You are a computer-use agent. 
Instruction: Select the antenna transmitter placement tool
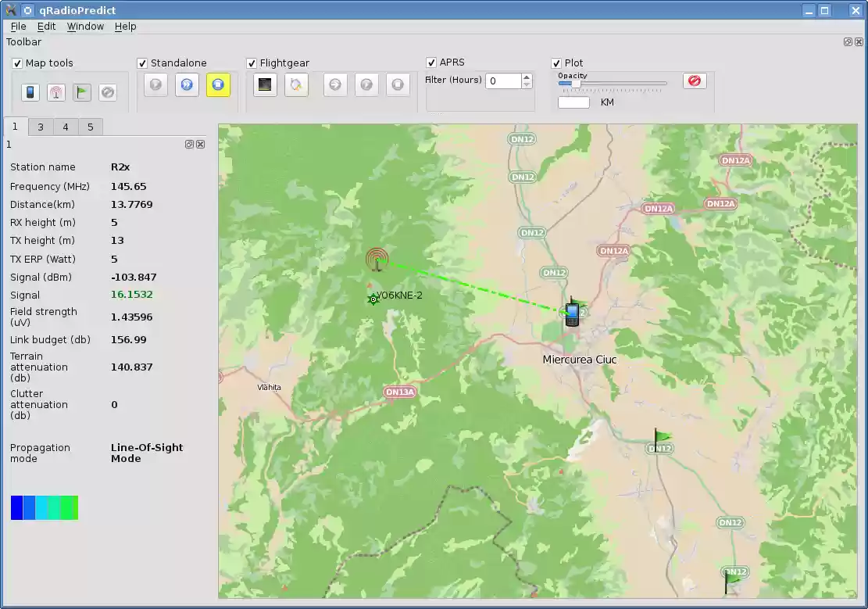55,92
